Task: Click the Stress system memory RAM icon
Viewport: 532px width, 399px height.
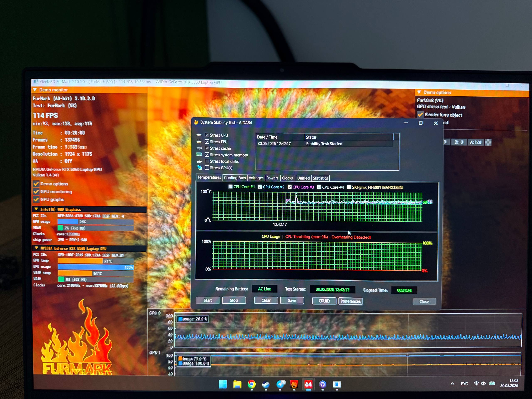Action: coord(199,154)
